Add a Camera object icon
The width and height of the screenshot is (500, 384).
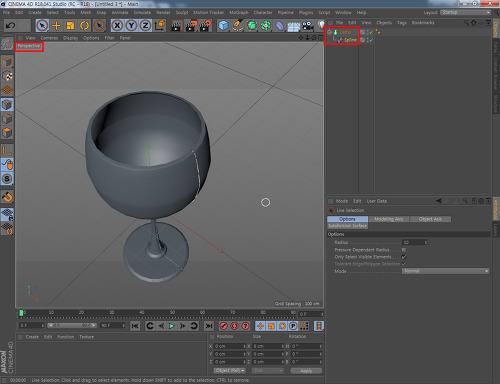click(308, 26)
